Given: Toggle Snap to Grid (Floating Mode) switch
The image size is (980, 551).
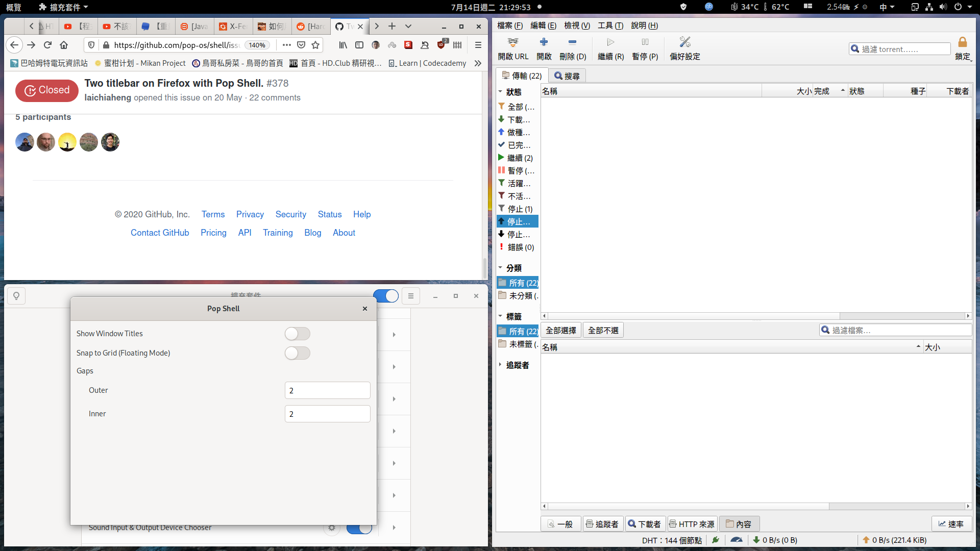Looking at the screenshot, I should pos(298,353).
